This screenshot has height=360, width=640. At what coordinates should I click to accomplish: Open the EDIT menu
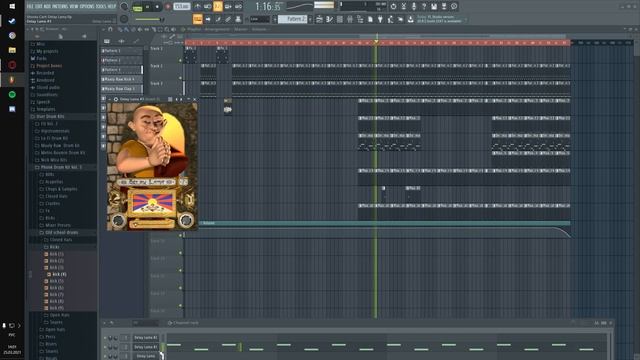coord(39,7)
